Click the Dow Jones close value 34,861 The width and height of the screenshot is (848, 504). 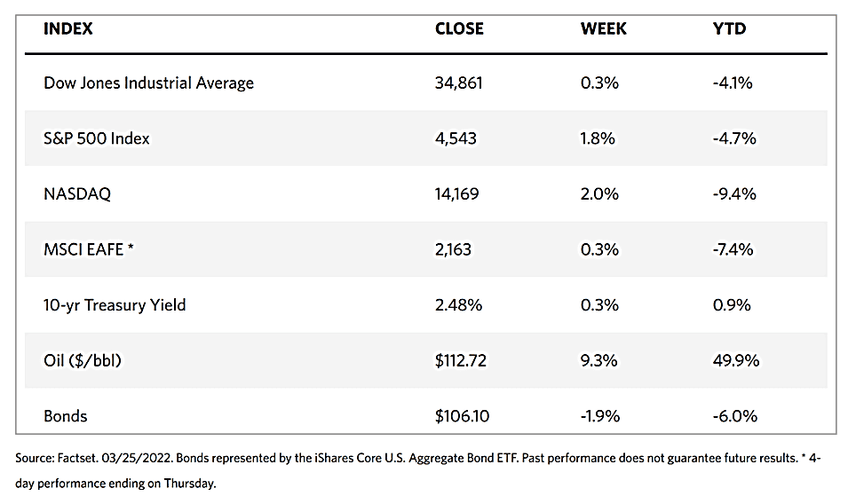point(459,83)
